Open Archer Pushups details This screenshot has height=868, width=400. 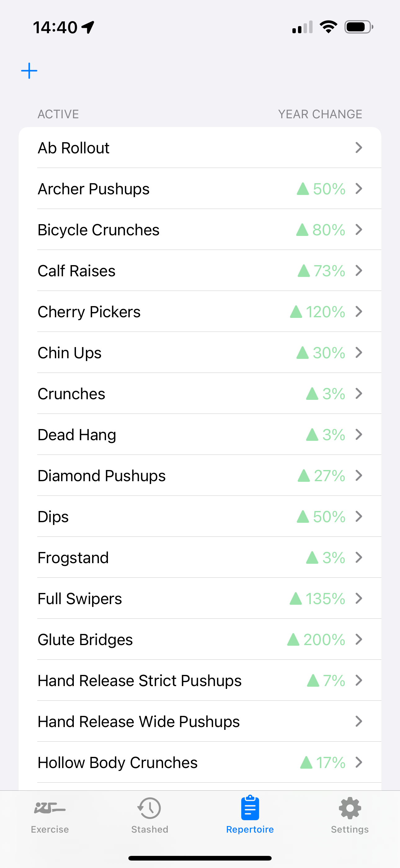coord(200,189)
